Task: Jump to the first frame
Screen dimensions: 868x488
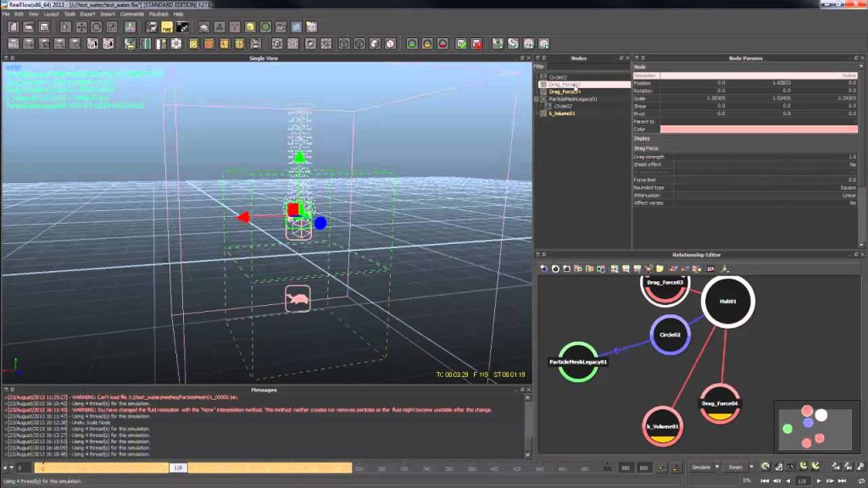Action: pyautogui.click(x=765, y=481)
